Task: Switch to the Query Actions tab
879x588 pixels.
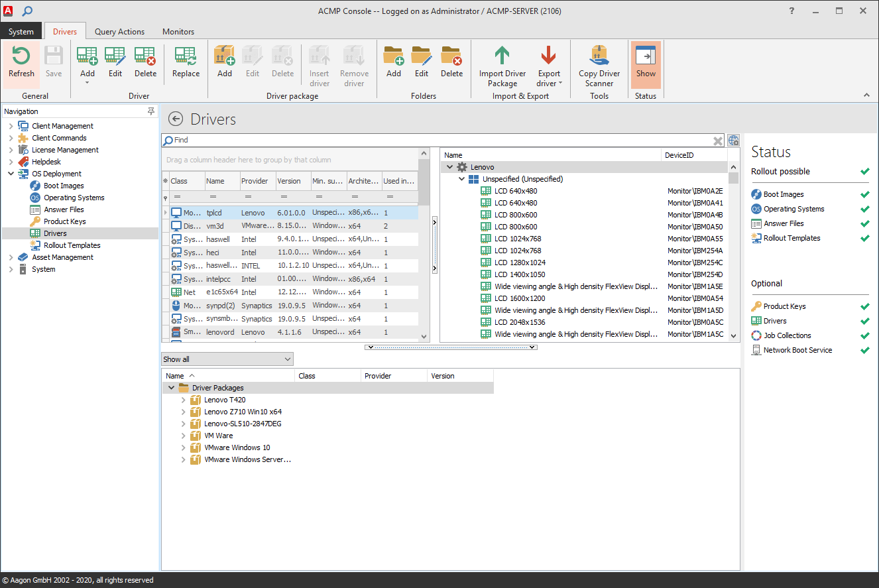Action: (119, 31)
